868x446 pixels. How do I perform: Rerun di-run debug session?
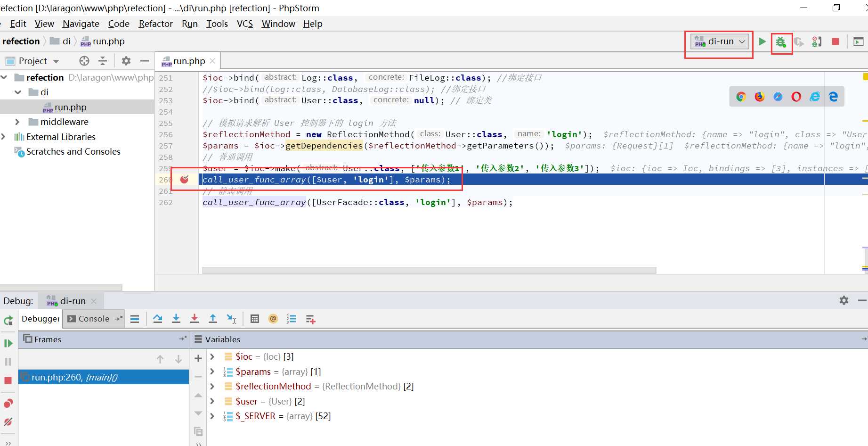click(x=8, y=321)
